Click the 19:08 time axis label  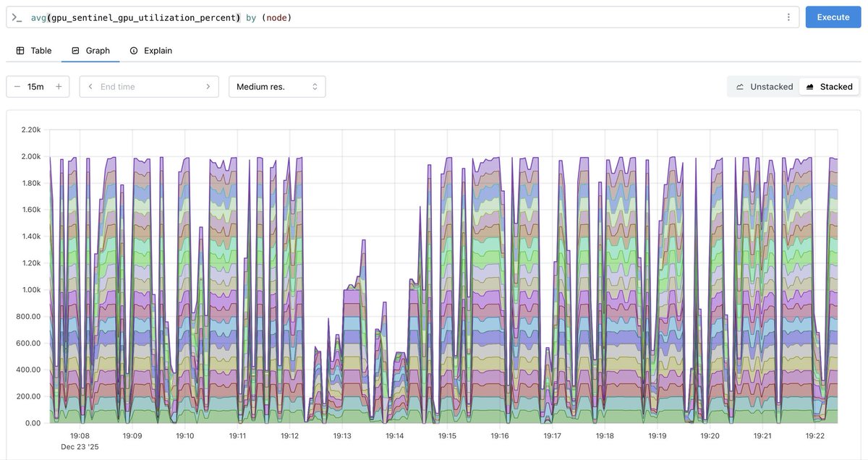pos(80,436)
